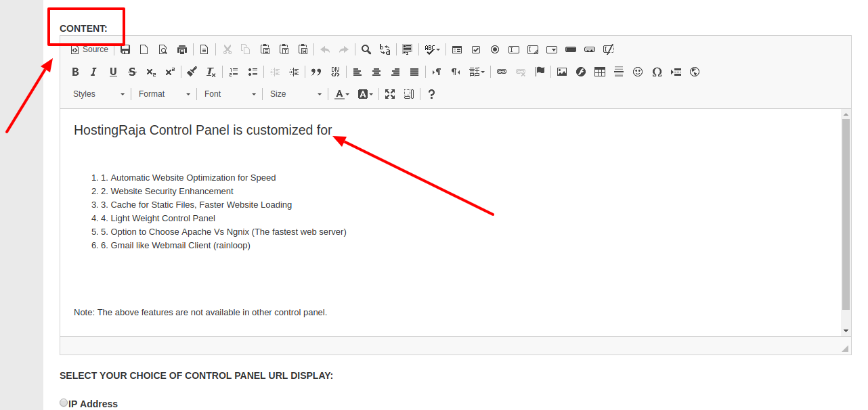Open the Find magnifier tool

click(x=366, y=49)
